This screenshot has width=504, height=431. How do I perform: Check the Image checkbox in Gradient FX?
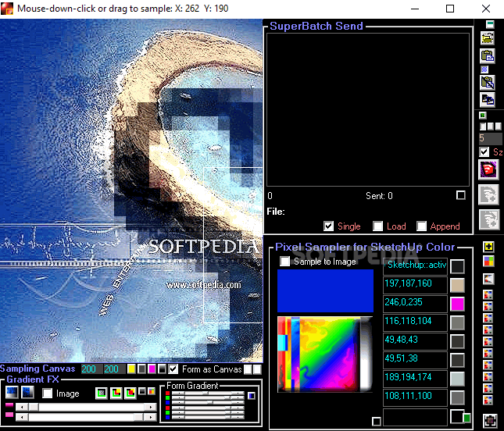pyautogui.click(x=47, y=394)
